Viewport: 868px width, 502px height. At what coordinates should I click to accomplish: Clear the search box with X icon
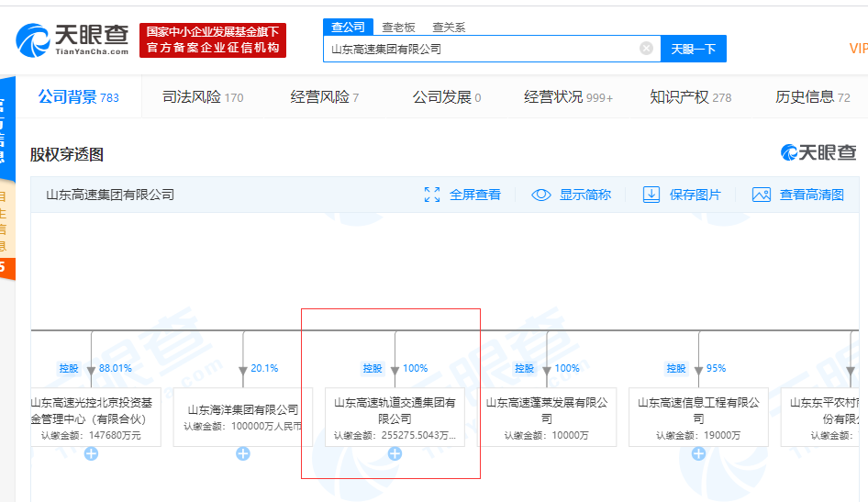point(646,49)
